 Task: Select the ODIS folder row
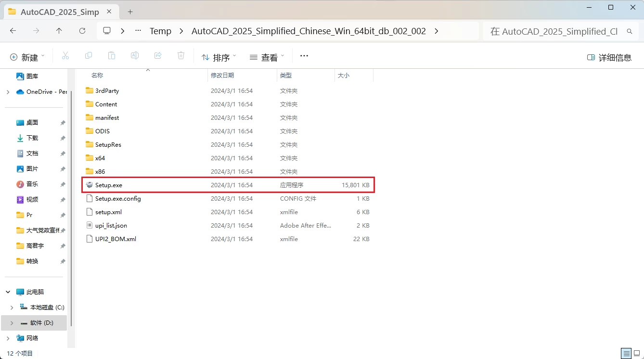tap(228, 131)
